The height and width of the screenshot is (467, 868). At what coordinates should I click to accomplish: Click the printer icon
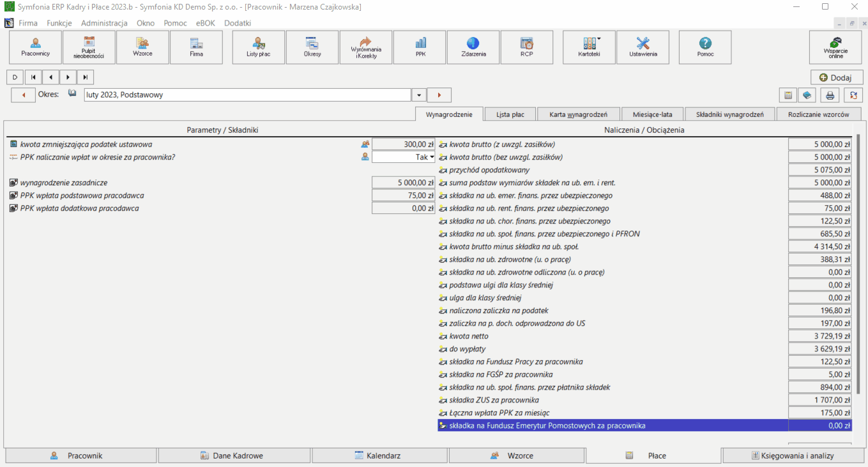[x=830, y=95]
